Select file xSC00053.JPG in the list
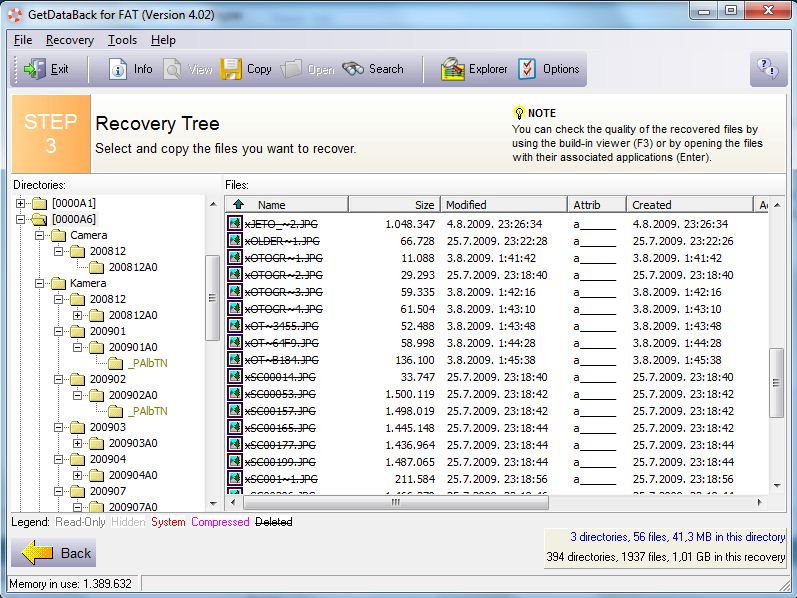797x598 pixels. (x=280, y=394)
